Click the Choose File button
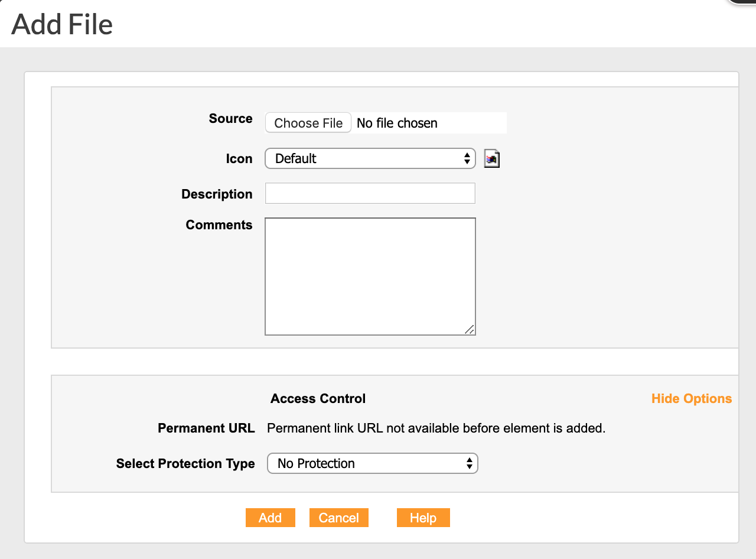 tap(308, 123)
